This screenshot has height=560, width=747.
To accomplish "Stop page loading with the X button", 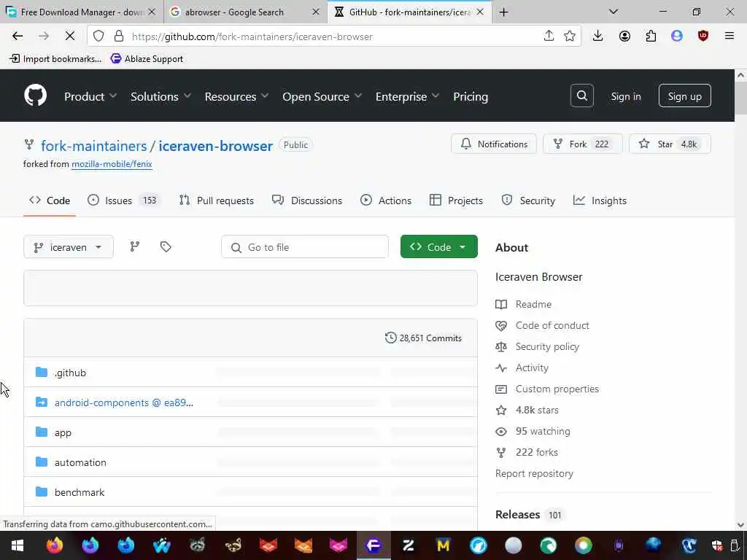I will [x=69, y=36].
